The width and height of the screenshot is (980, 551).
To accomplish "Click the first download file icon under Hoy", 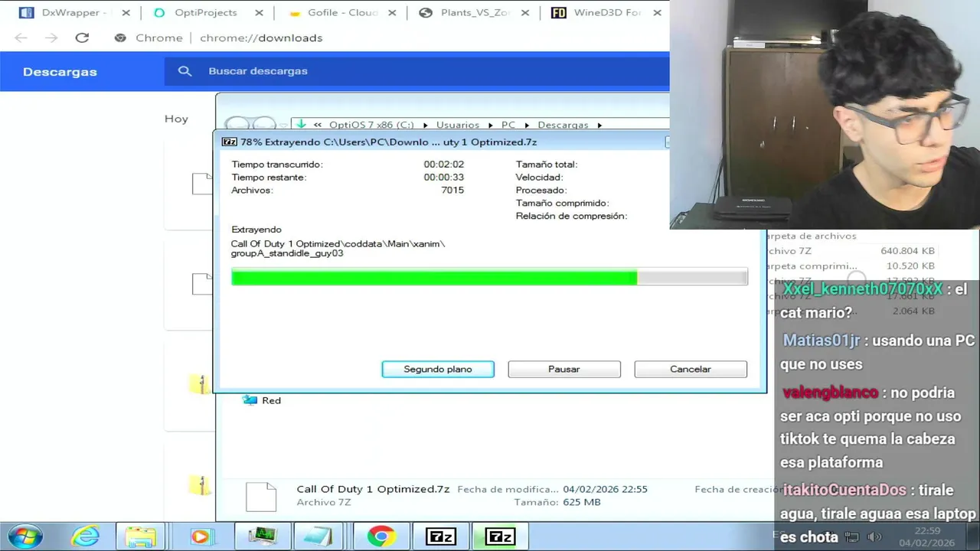I will 203,184.
